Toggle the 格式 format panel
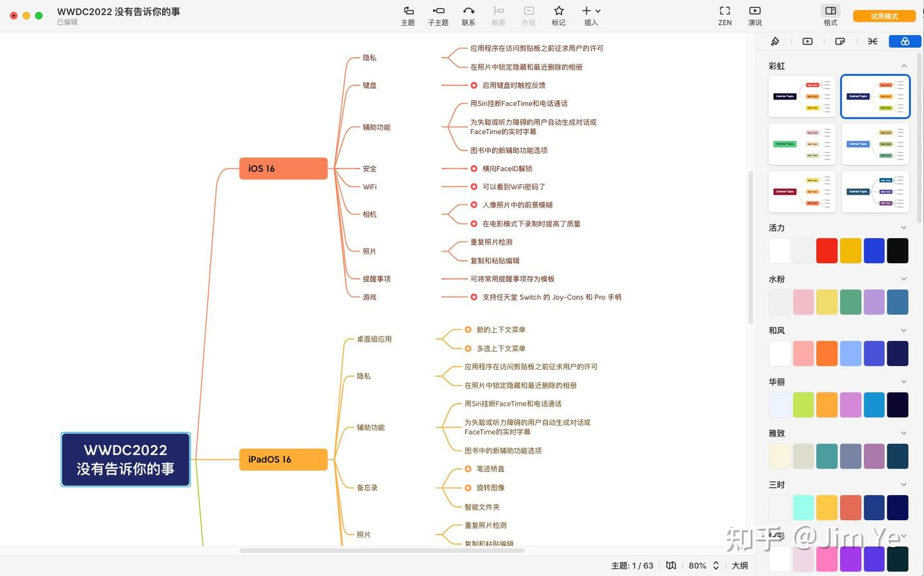The image size is (924, 576). click(x=830, y=15)
